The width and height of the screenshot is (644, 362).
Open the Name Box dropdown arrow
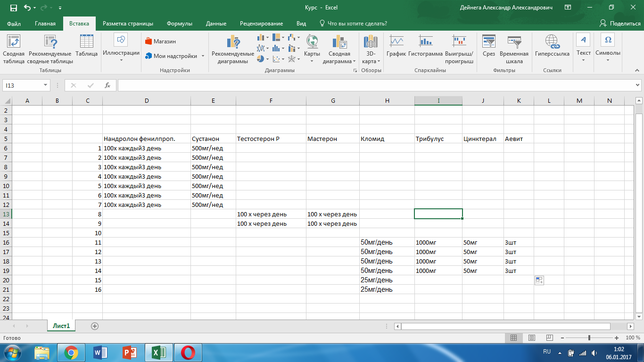(46, 85)
